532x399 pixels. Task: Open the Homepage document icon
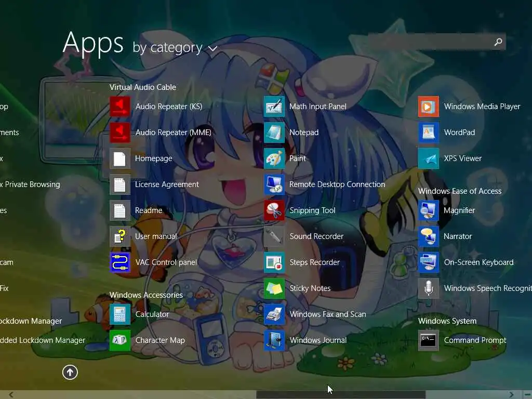120,158
